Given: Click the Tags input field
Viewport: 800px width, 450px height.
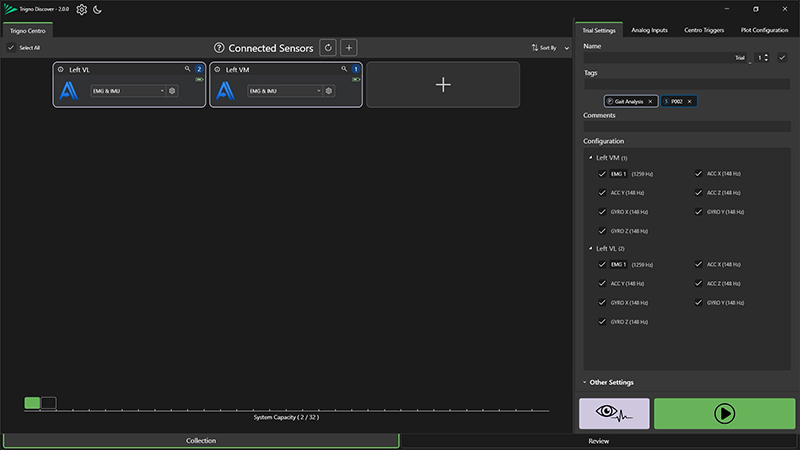Looking at the screenshot, I should tap(687, 84).
